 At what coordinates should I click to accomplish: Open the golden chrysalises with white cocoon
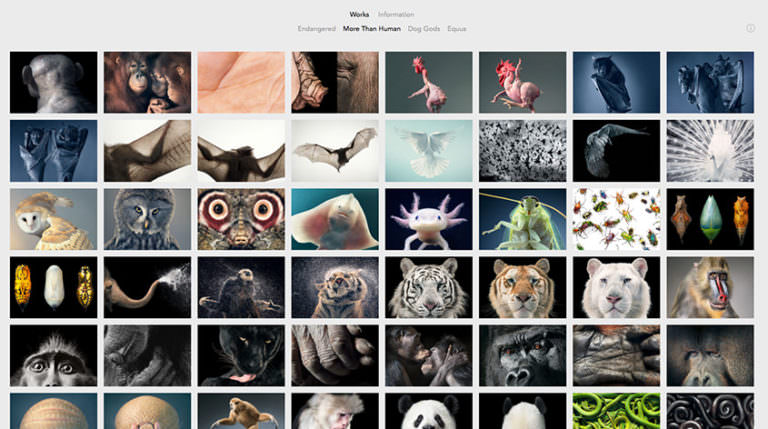[53, 287]
